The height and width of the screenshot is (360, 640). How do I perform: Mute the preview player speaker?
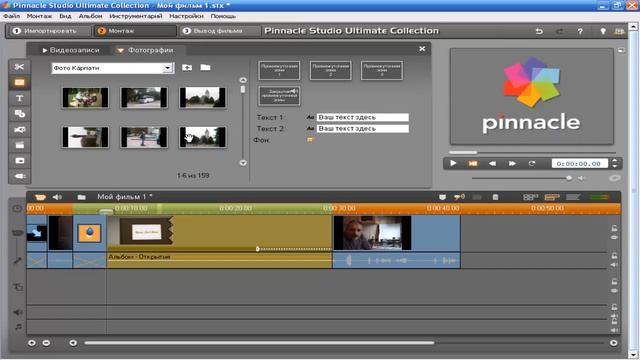pos(581,178)
